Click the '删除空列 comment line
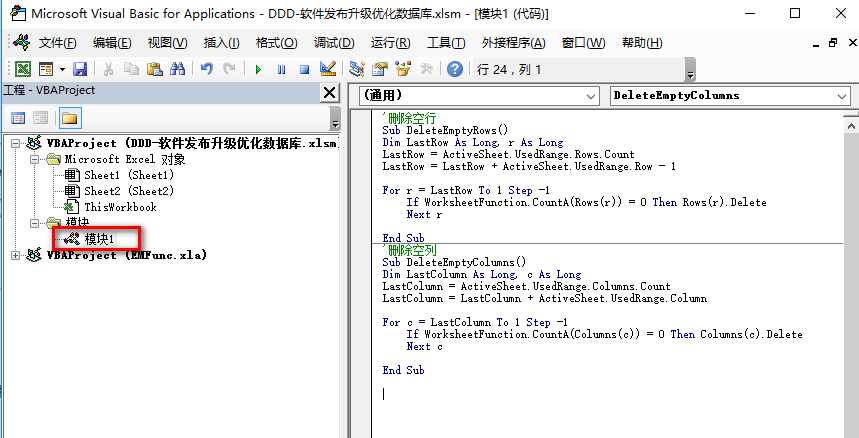This screenshot has width=859, height=438. tap(409, 250)
